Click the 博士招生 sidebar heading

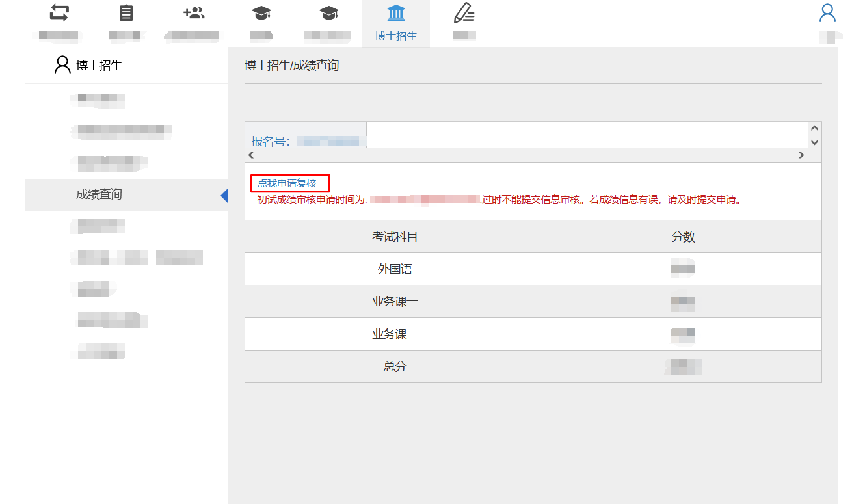pos(99,65)
